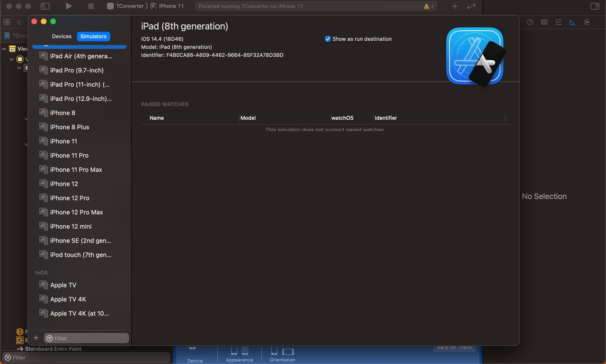Click the Identifier column header

click(x=386, y=118)
